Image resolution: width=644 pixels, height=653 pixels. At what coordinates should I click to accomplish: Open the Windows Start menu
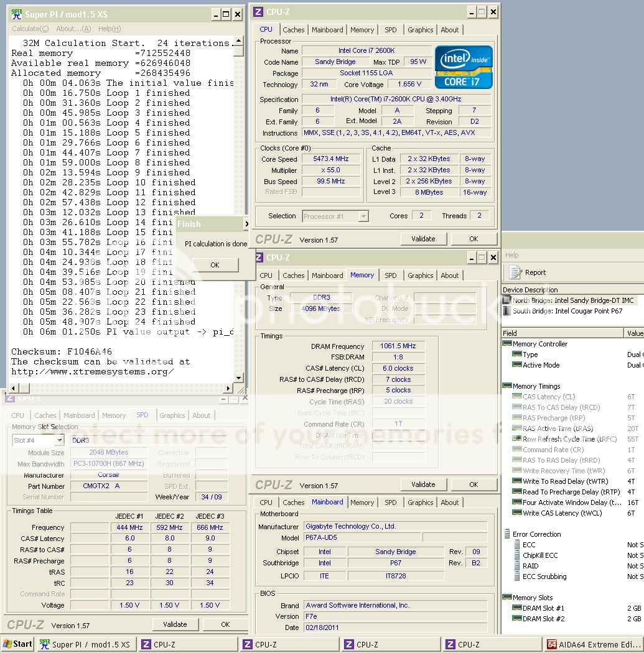[17, 644]
